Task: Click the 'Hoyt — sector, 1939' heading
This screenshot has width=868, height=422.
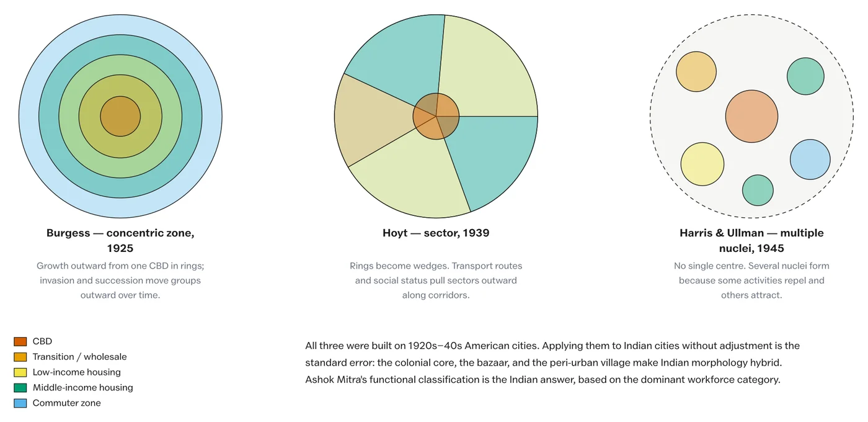Action: (436, 233)
